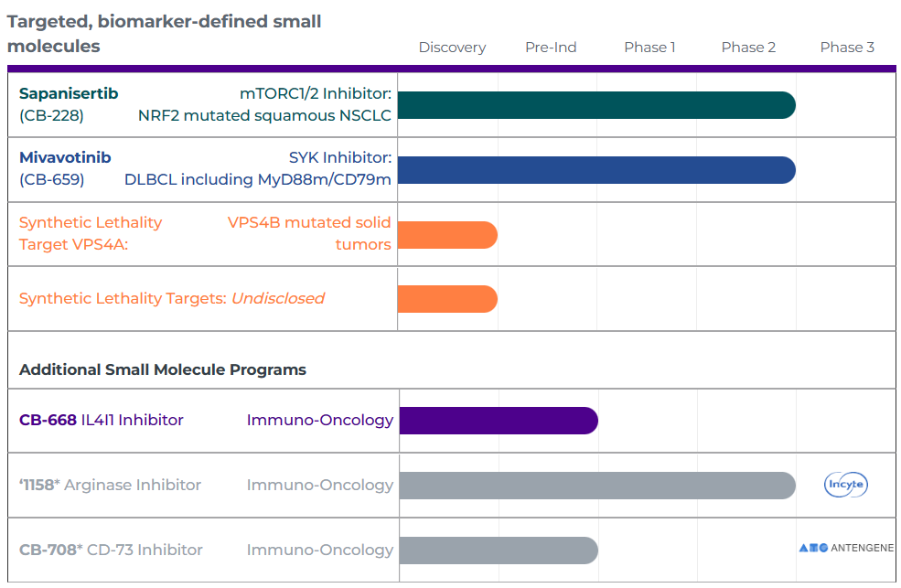Click the Synthetic Lethality Target VPS4A label
This screenshot has height=588, width=901.
(x=91, y=233)
